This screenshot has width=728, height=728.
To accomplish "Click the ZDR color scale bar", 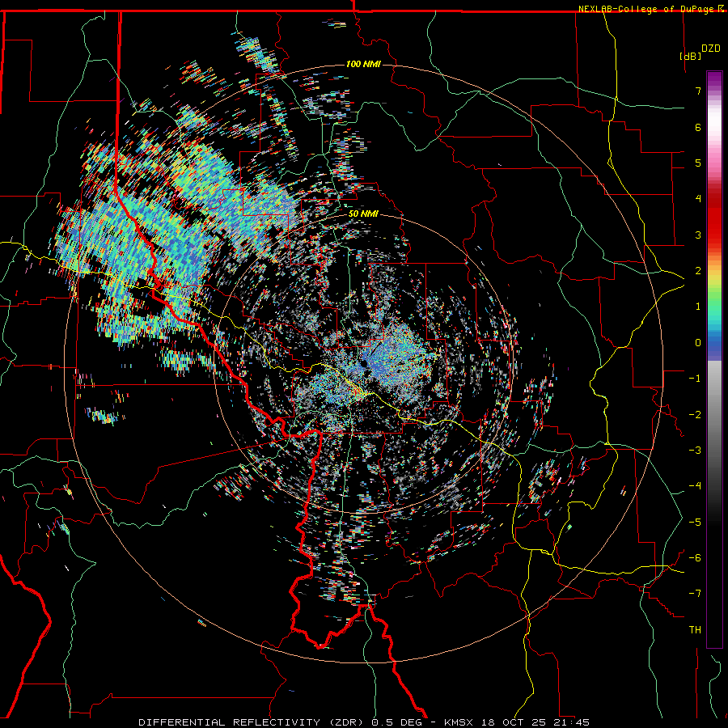I will [714, 359].
